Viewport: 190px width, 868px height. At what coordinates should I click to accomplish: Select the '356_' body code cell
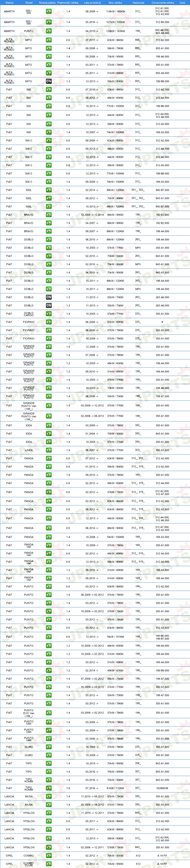[x=138, y=764]
